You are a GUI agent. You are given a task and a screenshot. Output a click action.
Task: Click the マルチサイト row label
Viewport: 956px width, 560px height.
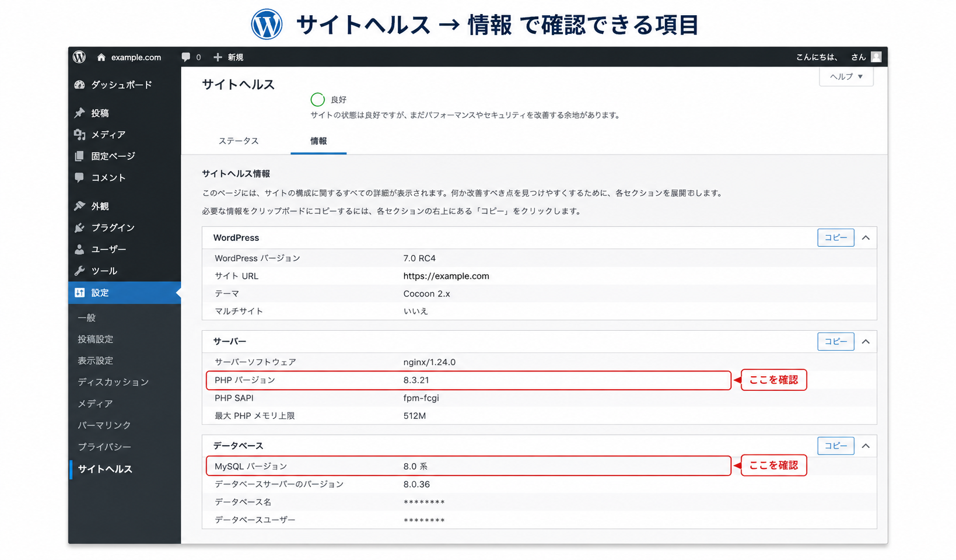click(239, 311)
